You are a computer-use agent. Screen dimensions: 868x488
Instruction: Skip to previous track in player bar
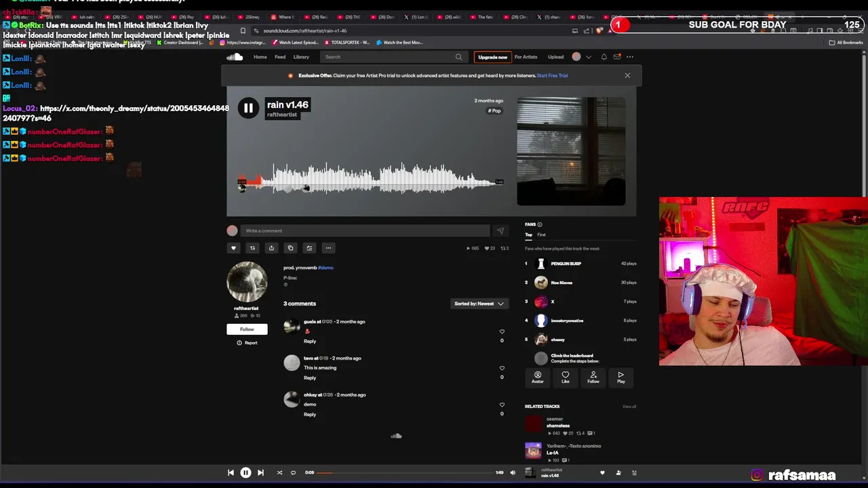pos(231,472)
